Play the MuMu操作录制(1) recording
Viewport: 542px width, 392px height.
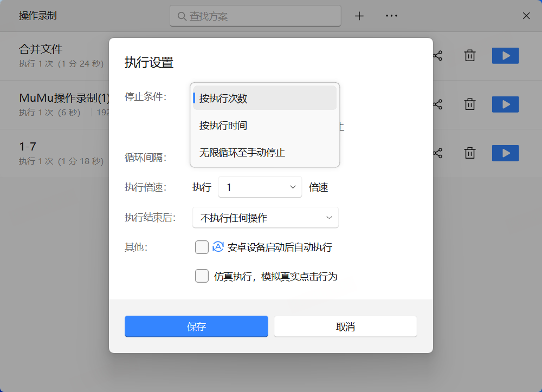pos(505,104)
